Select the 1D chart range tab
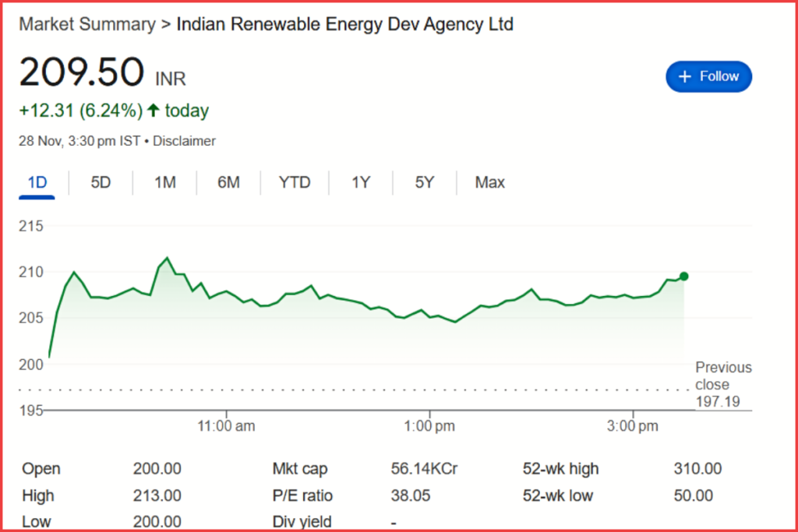 37,182
